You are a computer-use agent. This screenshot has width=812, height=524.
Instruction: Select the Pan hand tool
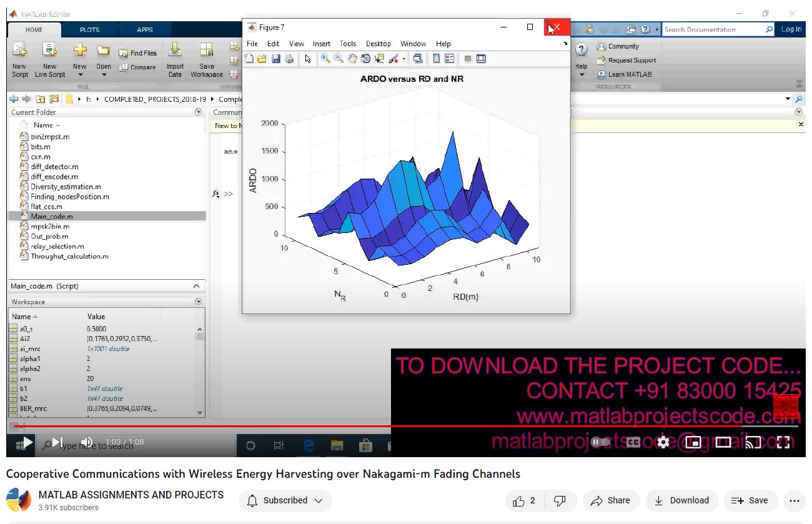coord(352,59)
